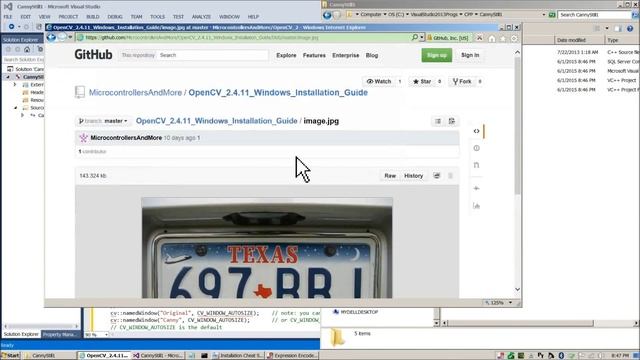
Task: Open the branch master dropdown
Action: (103, 121)
